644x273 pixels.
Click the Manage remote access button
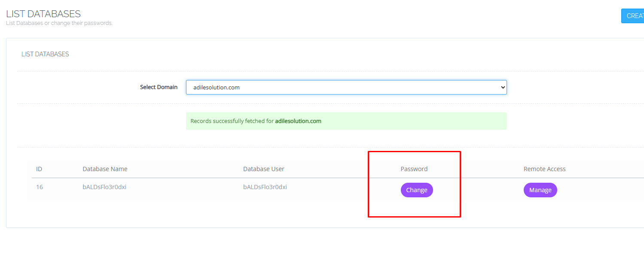540,190
